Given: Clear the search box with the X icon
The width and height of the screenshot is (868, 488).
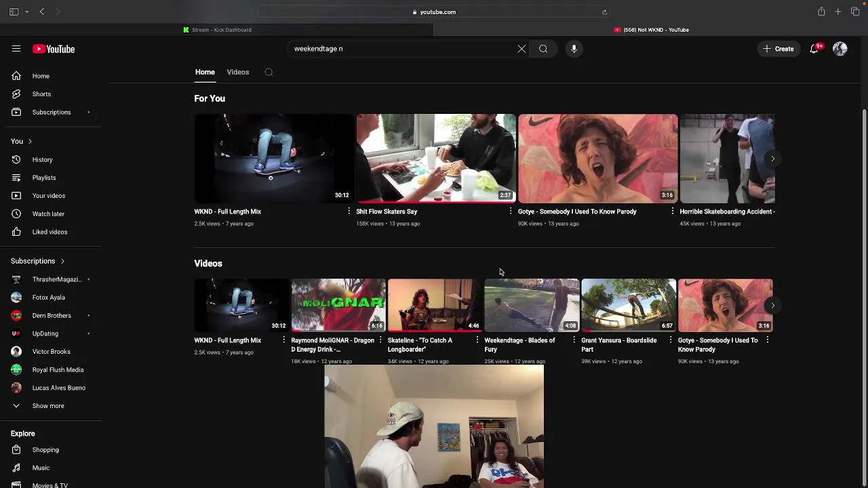Looking at the screenshot, I should point(521,49).
